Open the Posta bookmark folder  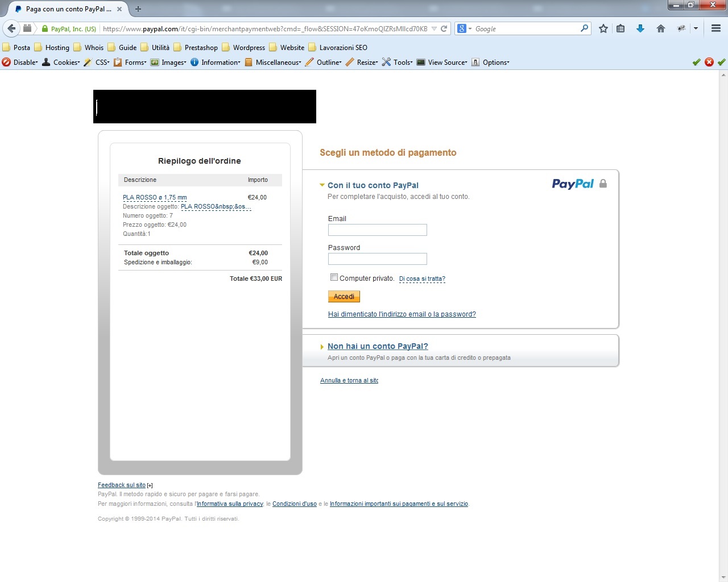(x=16, y=47)
